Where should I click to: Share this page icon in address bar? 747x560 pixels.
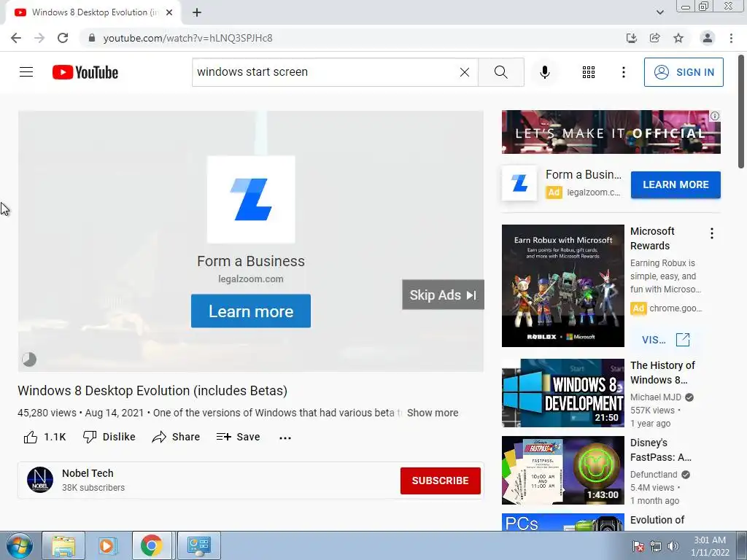[654, 38]
